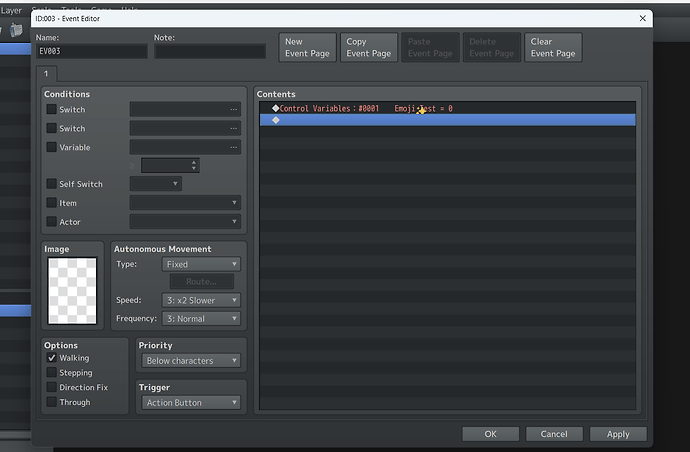Click the Clear Event Page button
Screen dimensions: 690x452
tap(553, 47)
